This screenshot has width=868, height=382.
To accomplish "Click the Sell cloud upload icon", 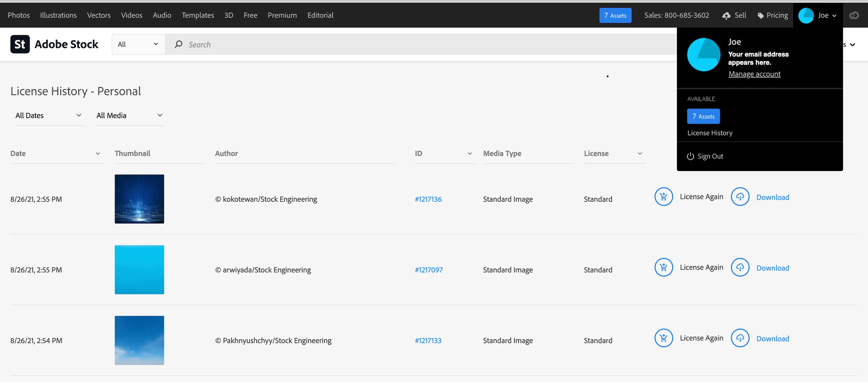I will (x=726, y=15).
